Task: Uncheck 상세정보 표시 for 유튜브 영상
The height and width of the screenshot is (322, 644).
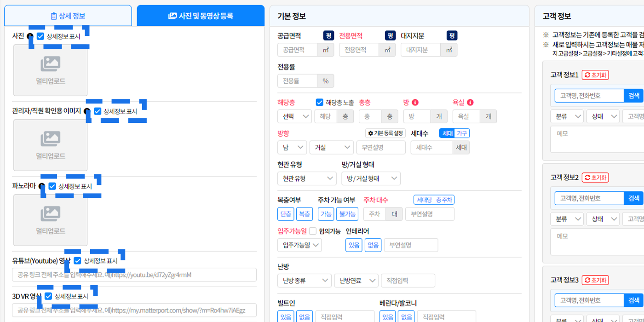Action: 78,261
